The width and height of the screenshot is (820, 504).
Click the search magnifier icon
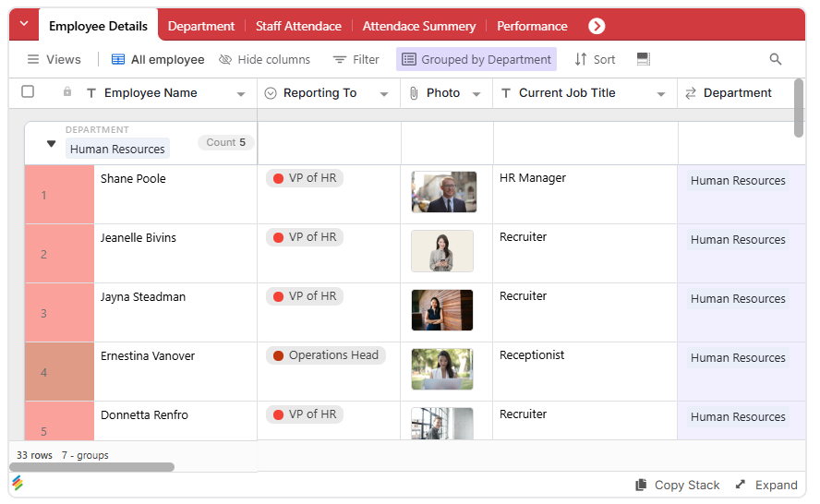[x=776, y=59]
